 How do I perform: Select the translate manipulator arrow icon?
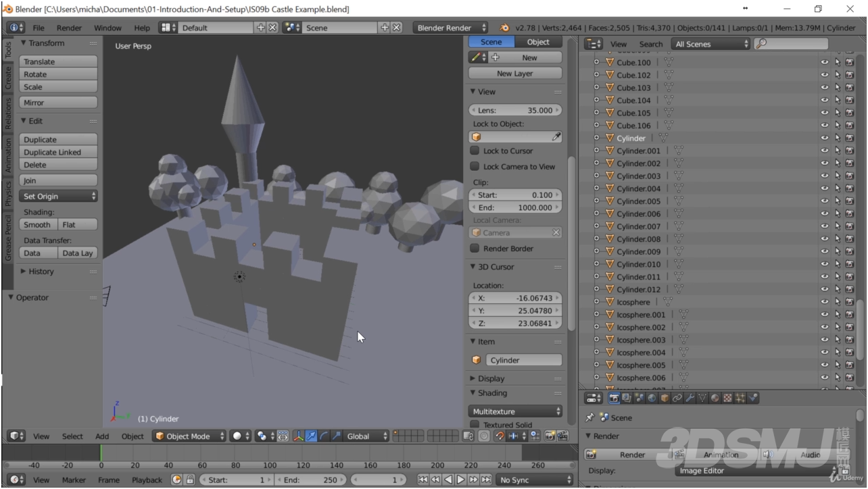click(x=311, y=436)
